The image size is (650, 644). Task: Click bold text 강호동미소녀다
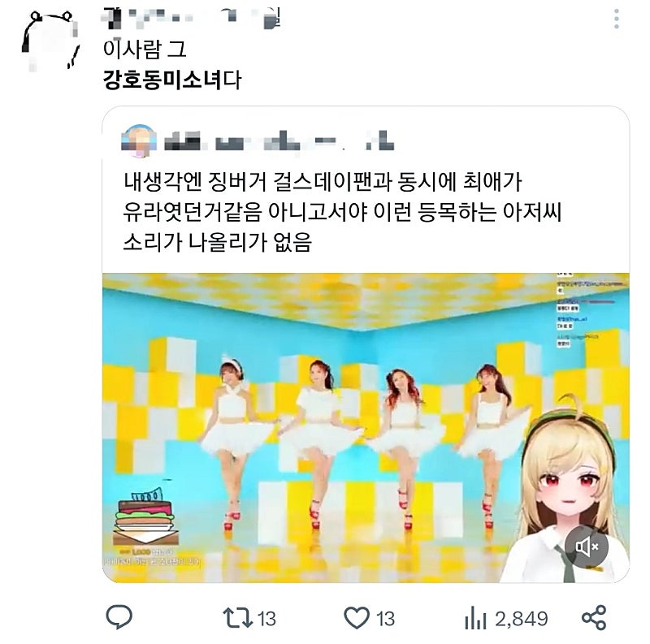[171, 80]
